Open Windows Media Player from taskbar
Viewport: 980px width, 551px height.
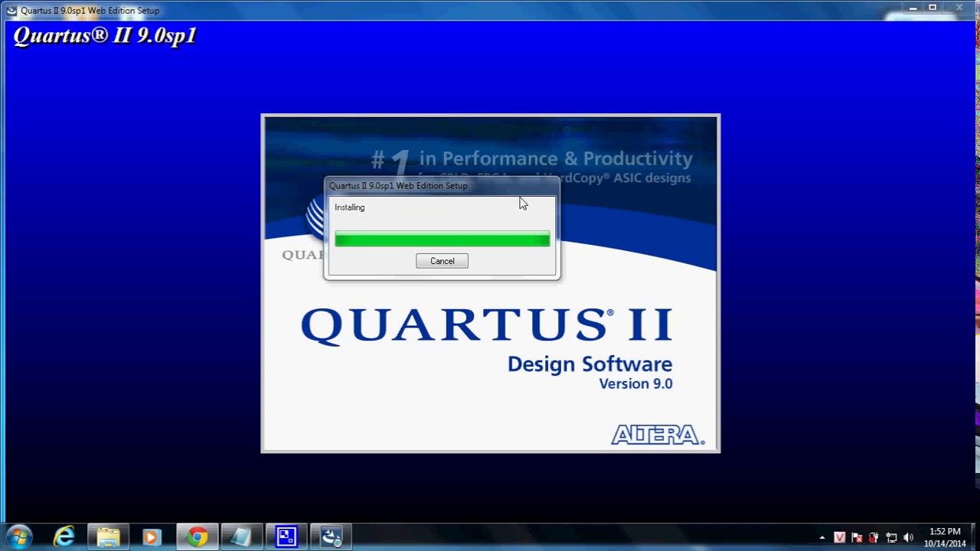(151, 537)
